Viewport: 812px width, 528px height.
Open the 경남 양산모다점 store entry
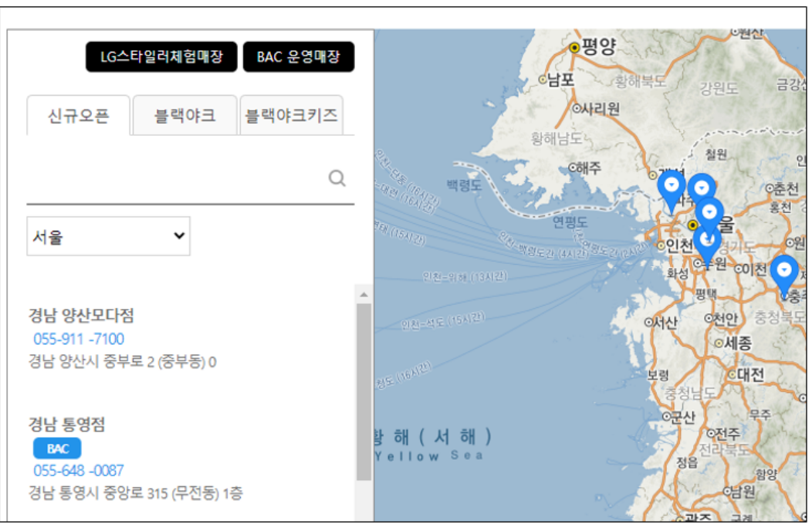coord(81,315)
